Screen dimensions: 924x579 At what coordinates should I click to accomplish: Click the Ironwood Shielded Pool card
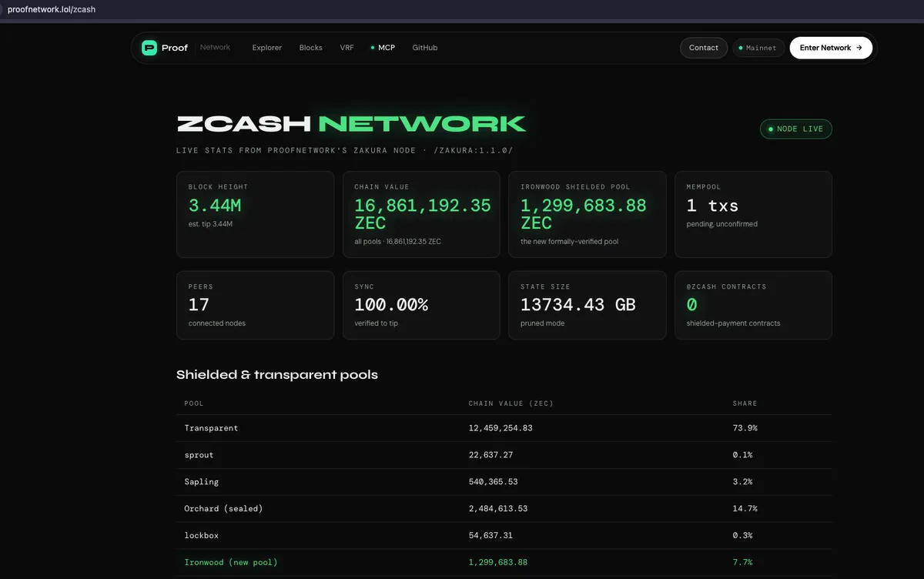click(x=588, y=214)
